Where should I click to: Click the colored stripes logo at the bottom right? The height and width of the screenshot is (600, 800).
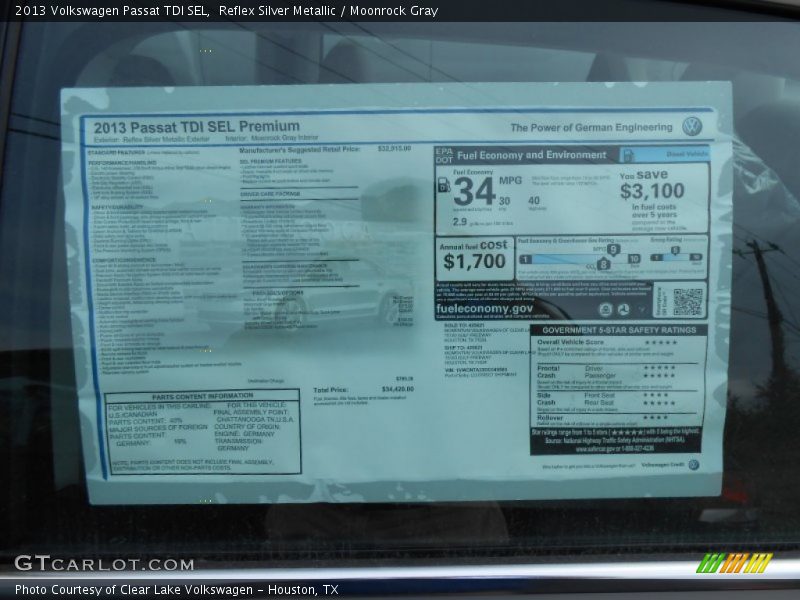(x=735, y=563)
